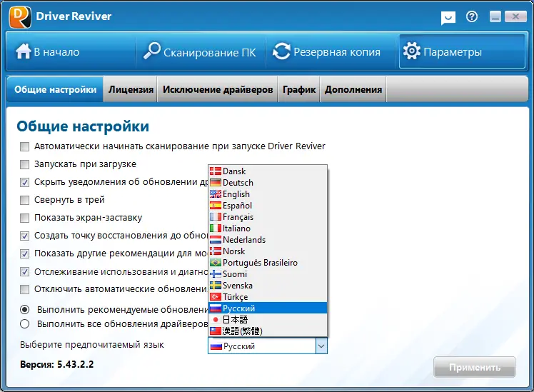534x392 pixels.
Task: Click the Driver Reviver logo icon
Action: tap(20, 17)
